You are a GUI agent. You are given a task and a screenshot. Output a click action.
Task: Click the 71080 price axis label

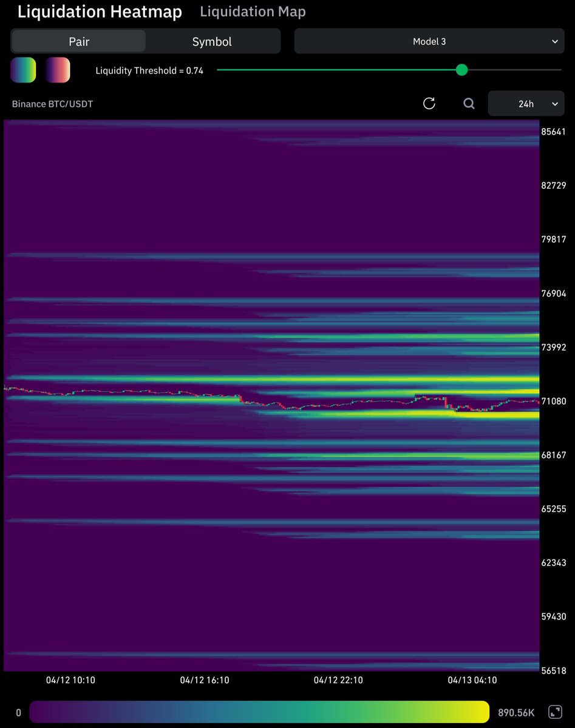(553, 401)
